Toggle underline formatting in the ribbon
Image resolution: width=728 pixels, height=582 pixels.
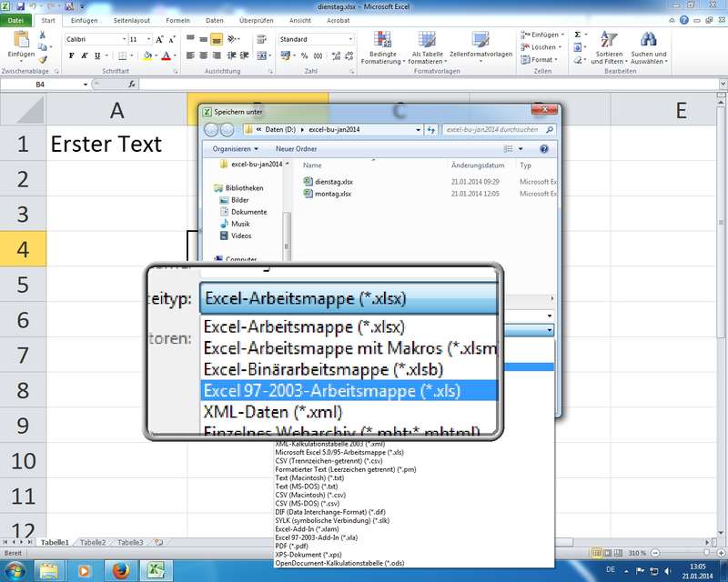pyautogui.click(x=95, y=55)
